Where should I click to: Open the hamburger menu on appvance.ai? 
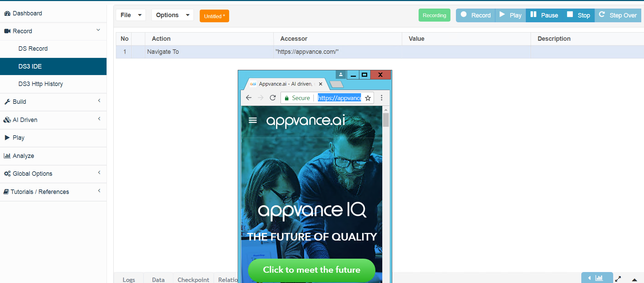coord(253,120)
